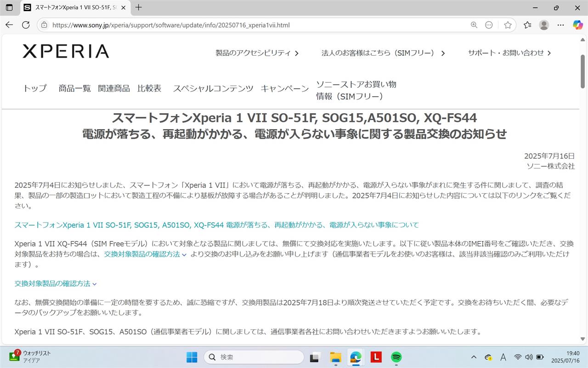Open the red L app on taskbar
Image resolution: width=588 pixels, height=368 pixels.
coord(376,357)
